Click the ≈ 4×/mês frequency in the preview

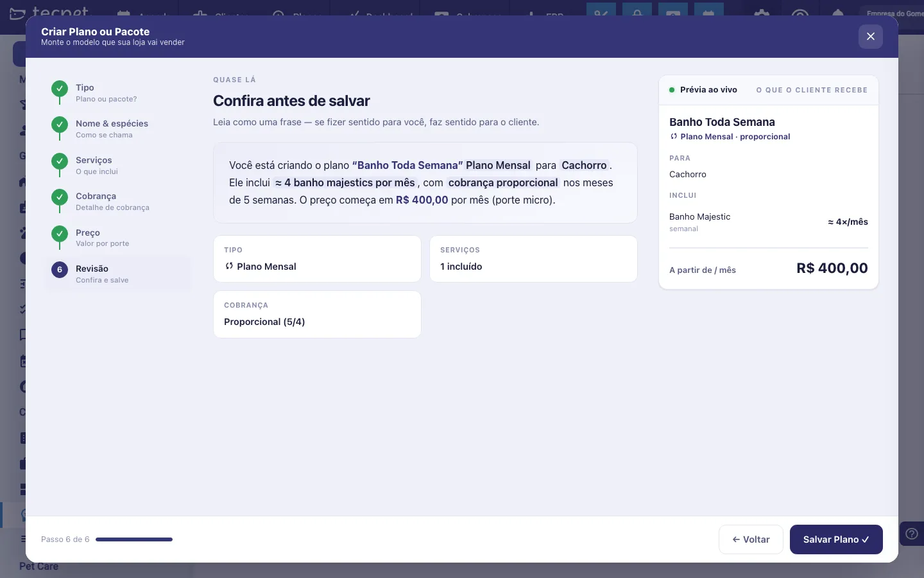pyautogui.click(x=848, y=222)
